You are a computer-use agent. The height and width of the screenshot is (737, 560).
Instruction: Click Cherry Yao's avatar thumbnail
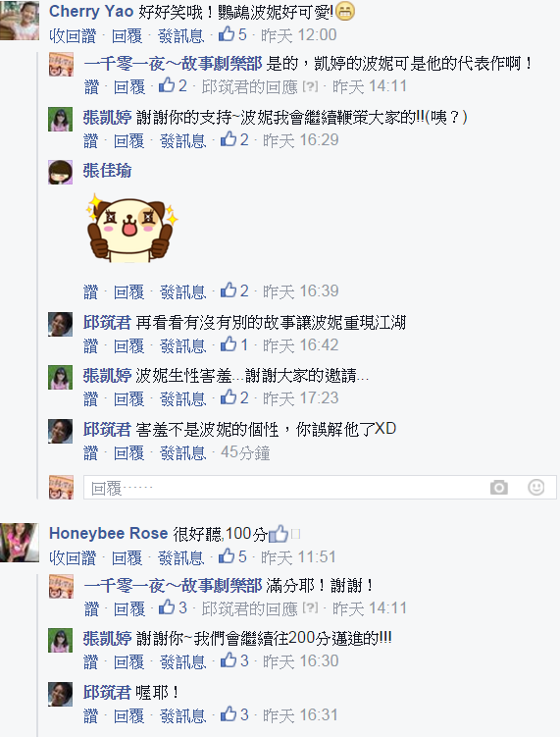click(20, 21)
